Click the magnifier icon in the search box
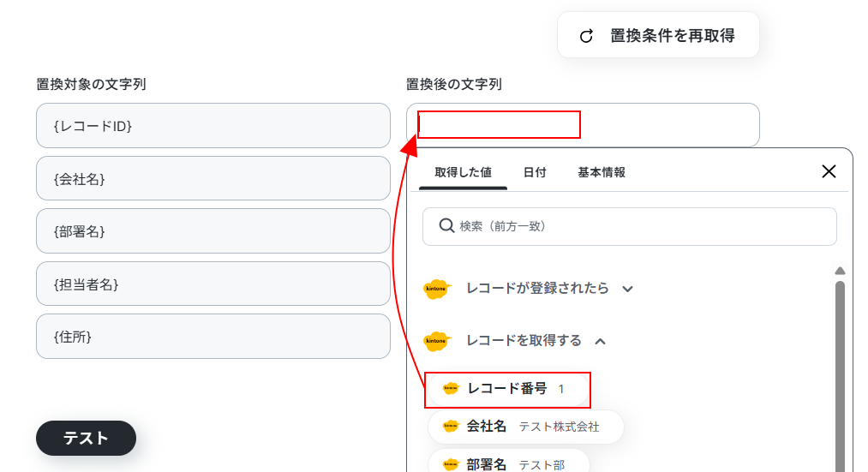Viewport: 868px width, 472px height. (x=446, y=226)
